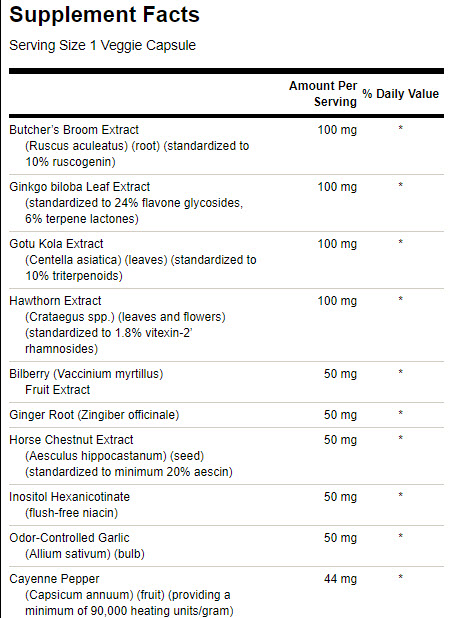
Task: Select the Serving Size 1 Veggie Capsule text
Action: pyautogui.click(x=102, y=45)
